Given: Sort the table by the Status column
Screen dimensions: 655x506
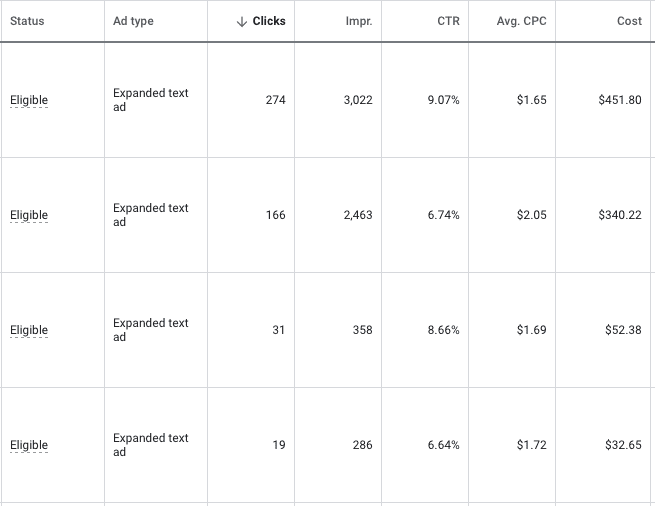Looking at the screenshot, I should point(27,21).
